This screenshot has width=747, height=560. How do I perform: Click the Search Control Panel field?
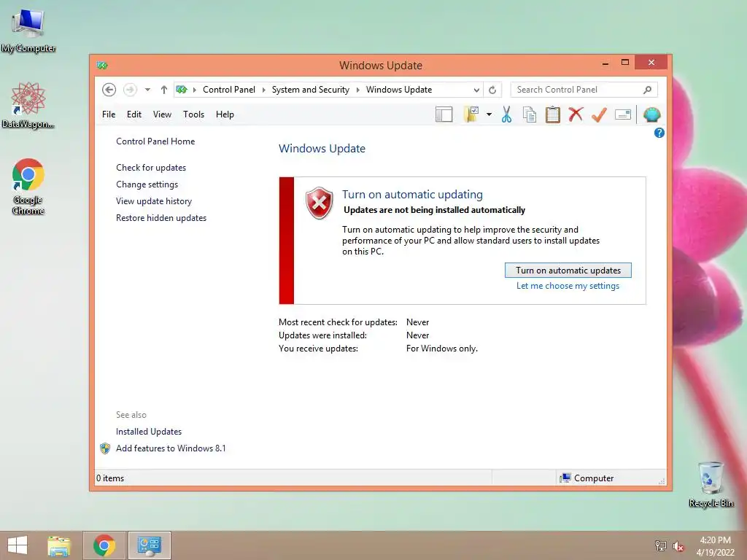click(x=584, y=90)
